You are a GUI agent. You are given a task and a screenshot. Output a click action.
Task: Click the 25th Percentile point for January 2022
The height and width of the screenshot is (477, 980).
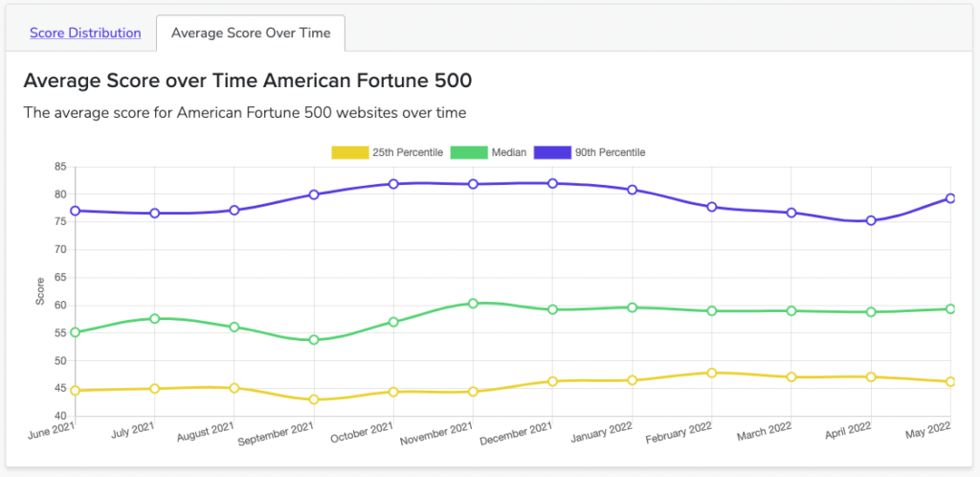(x=633, y=380)
